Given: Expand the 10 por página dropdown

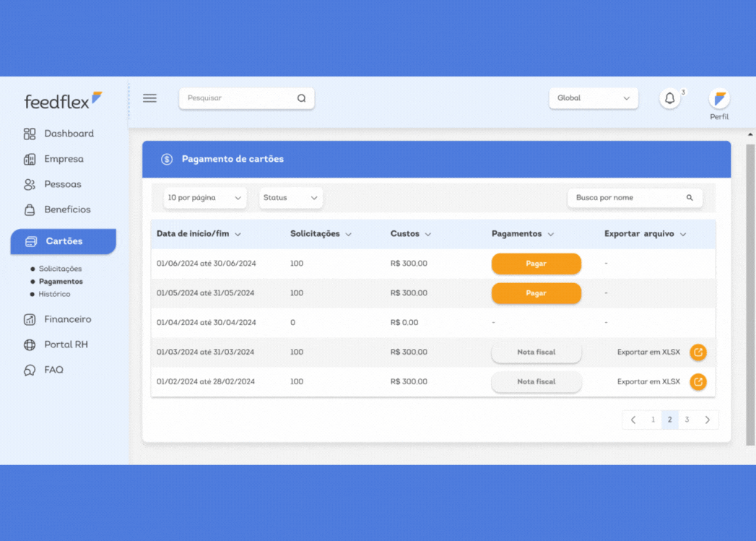Looking at the screenshot, I should (205, 198).
